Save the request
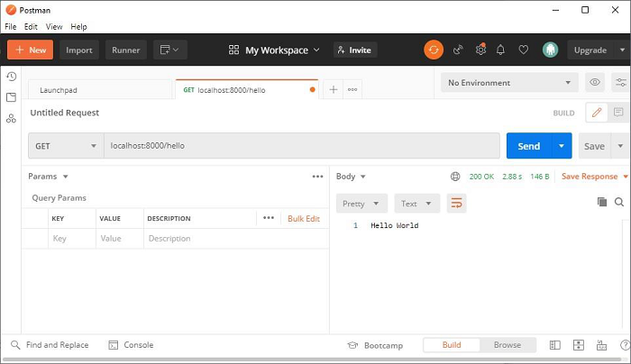The width and height of the screenshot is (631, 364). click(x=594, y=146)
